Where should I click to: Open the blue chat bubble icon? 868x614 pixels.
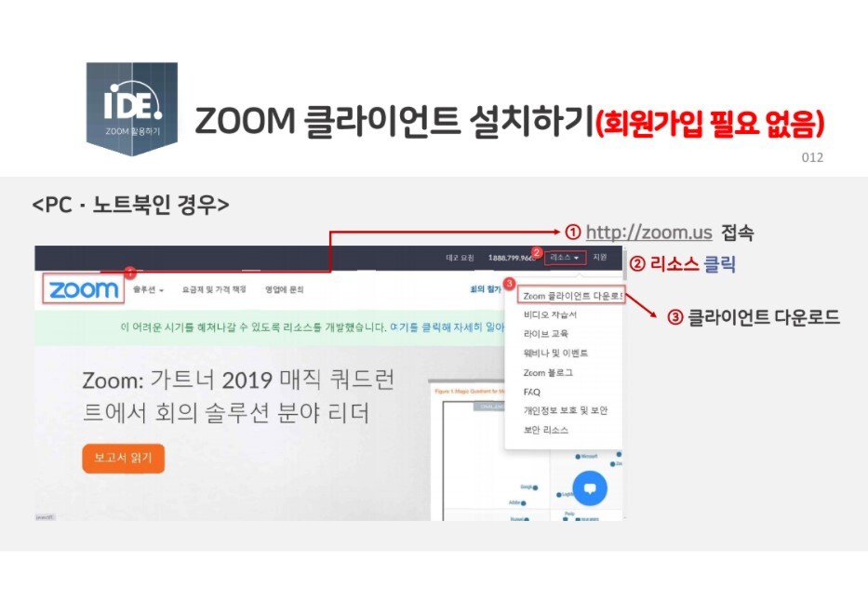pos(590,488)
